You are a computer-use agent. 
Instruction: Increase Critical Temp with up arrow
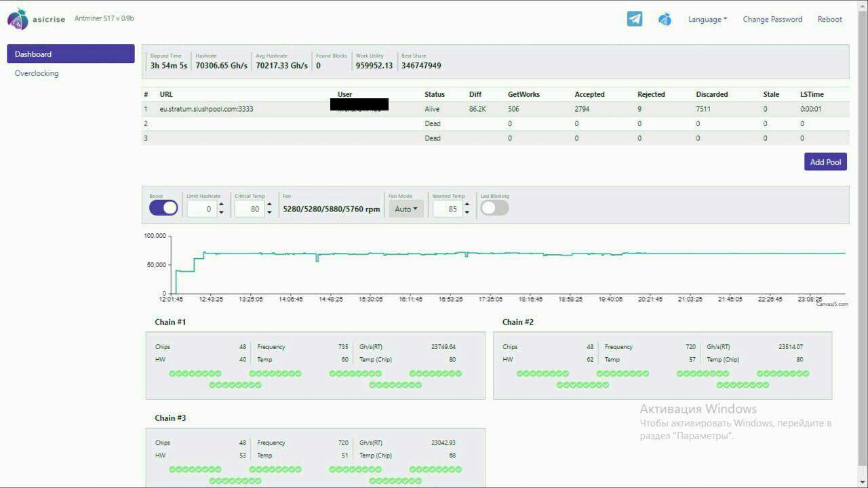click(x=269, y=205)
